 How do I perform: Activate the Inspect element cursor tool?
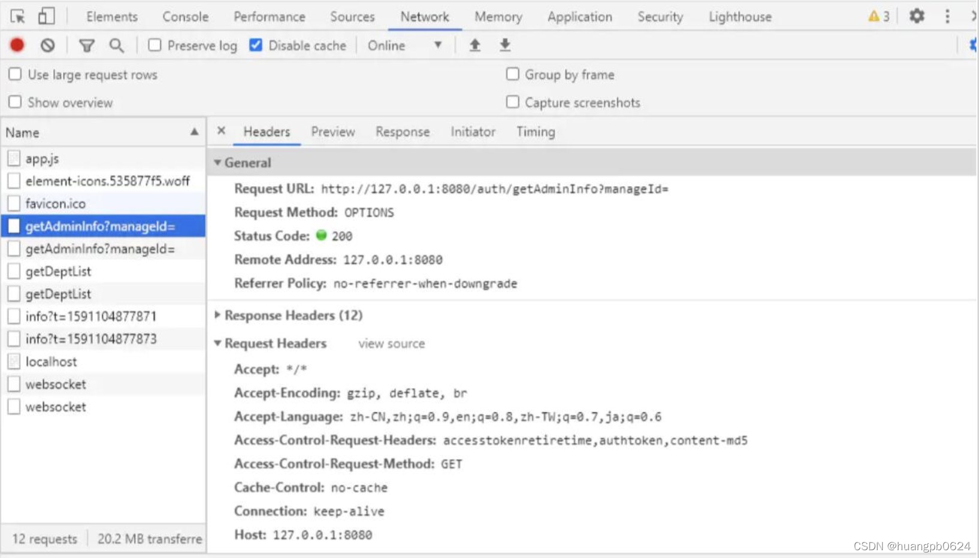tap(17, 16)
